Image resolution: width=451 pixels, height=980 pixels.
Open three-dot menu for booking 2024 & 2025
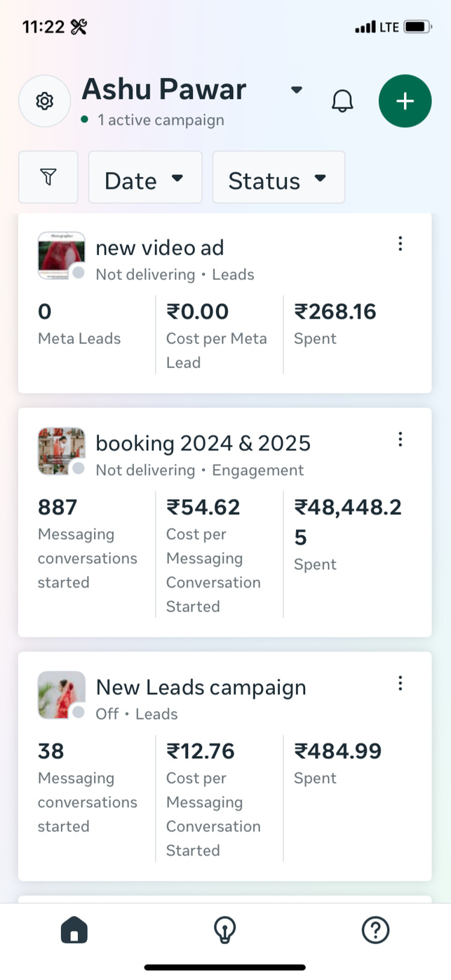pyautogui.click(x=400, y=439)
